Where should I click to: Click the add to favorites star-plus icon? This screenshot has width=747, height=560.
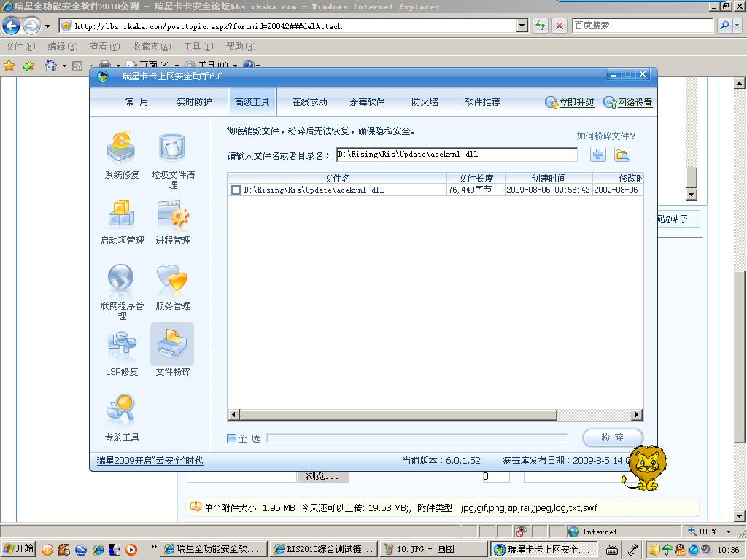click(28, 66)
